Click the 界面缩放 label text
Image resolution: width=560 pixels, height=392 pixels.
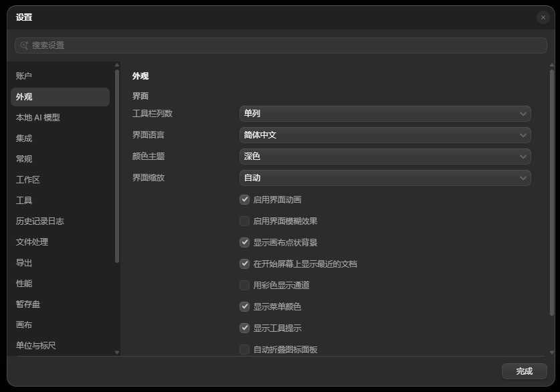(149, 178)
